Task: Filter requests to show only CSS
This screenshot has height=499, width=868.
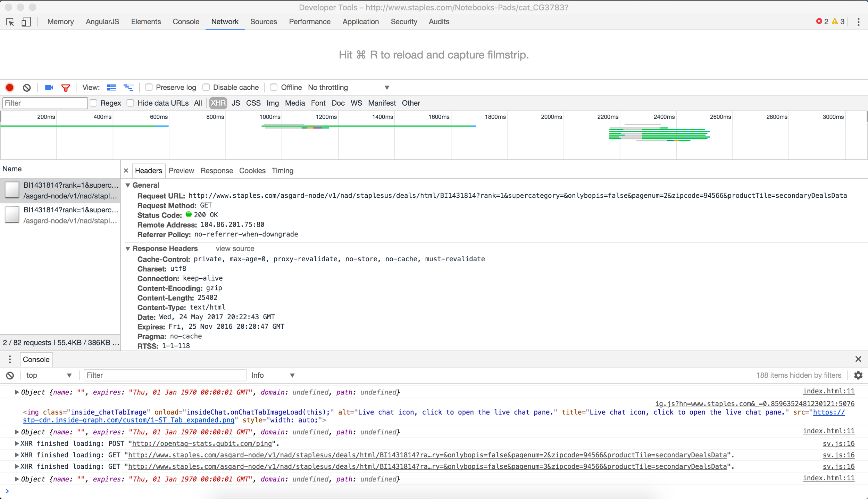Action: (x=253, y=103)
